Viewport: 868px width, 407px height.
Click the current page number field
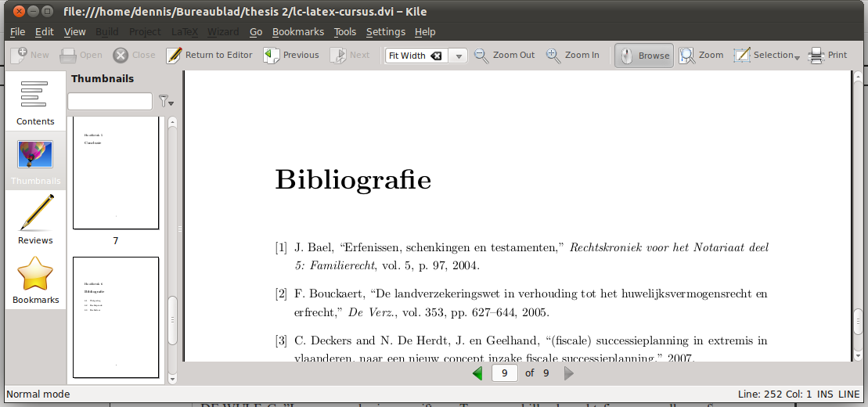(x=504, y=373)
